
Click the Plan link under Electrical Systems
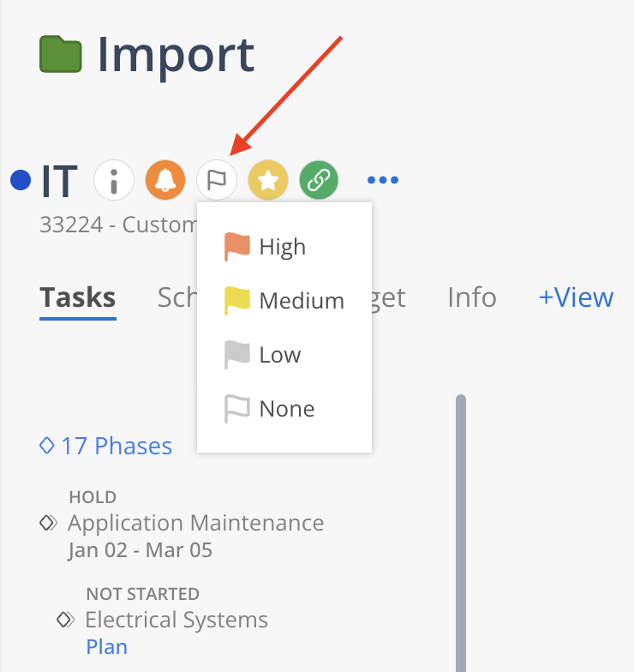click(107, 646)
